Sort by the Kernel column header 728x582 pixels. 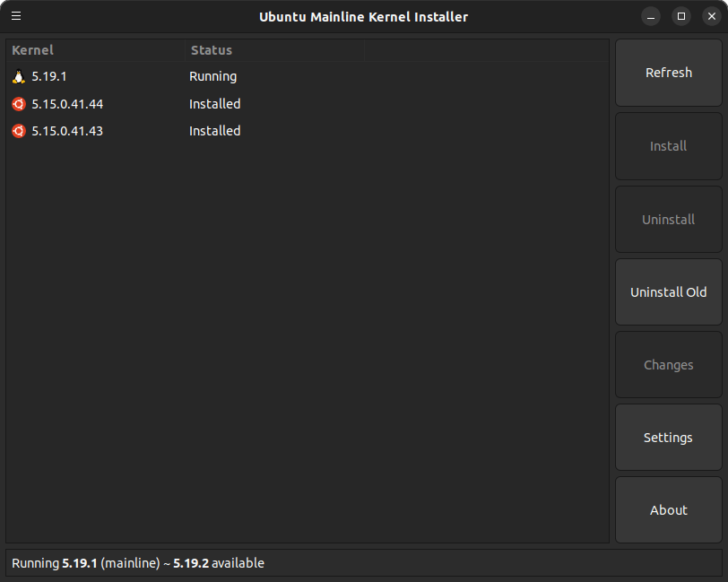tap(96, 50)
